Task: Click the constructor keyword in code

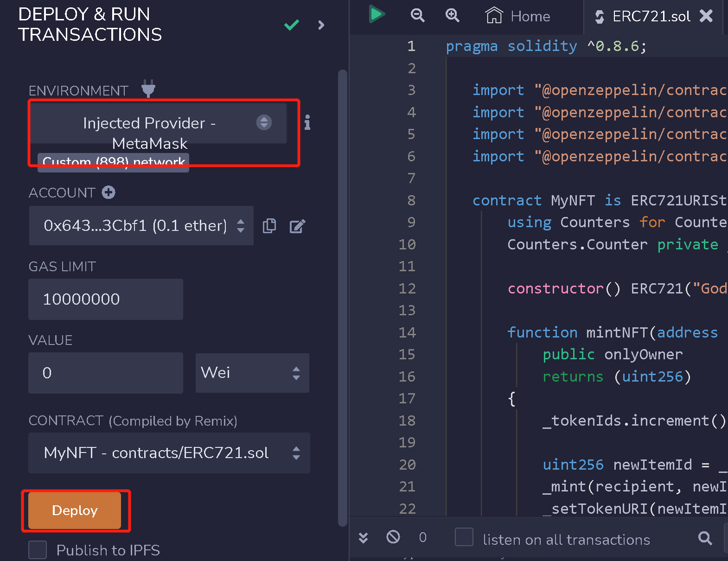Action: [x=556, y=288]
